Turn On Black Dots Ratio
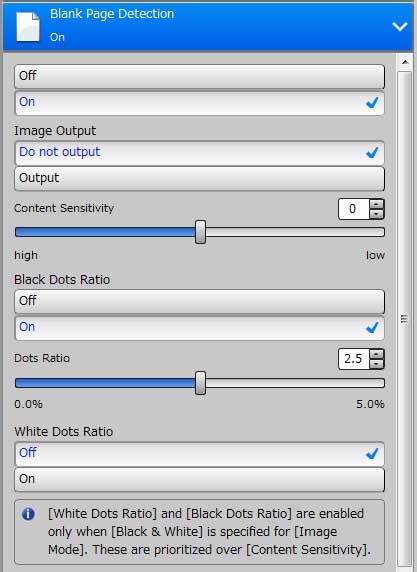Viewport: 417px width, 572px height. pos(200,328)
